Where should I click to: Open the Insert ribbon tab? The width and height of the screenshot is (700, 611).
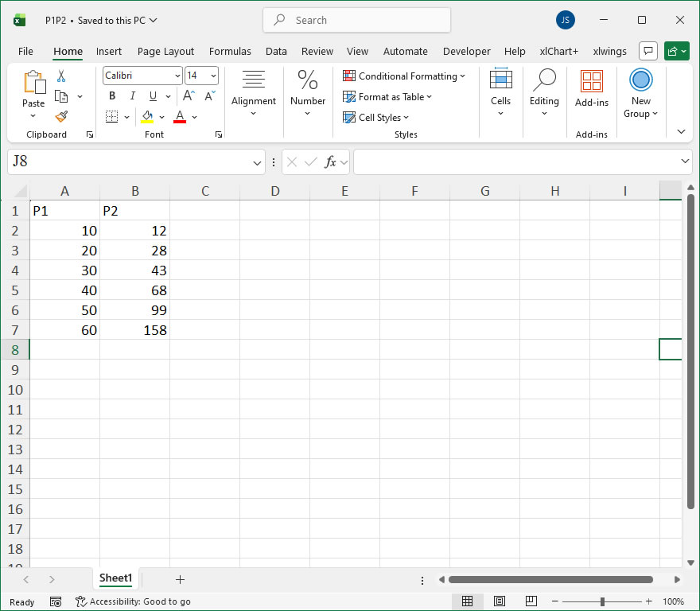109,52
